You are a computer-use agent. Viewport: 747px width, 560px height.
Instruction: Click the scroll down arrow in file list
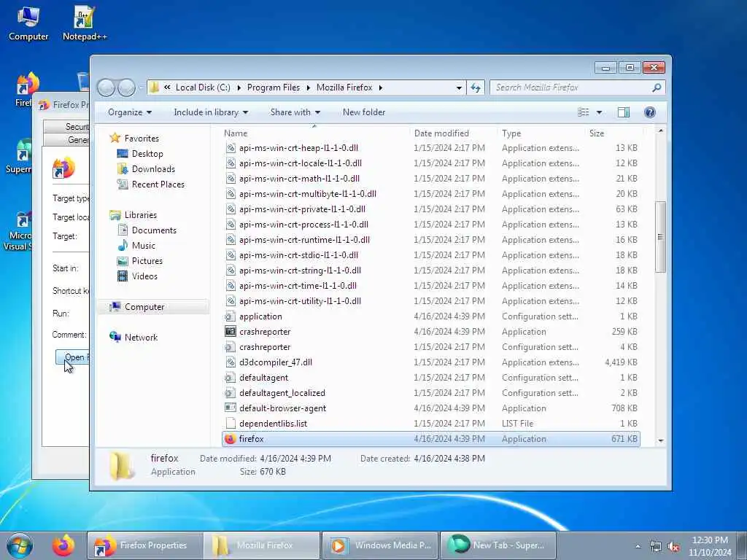660,440
